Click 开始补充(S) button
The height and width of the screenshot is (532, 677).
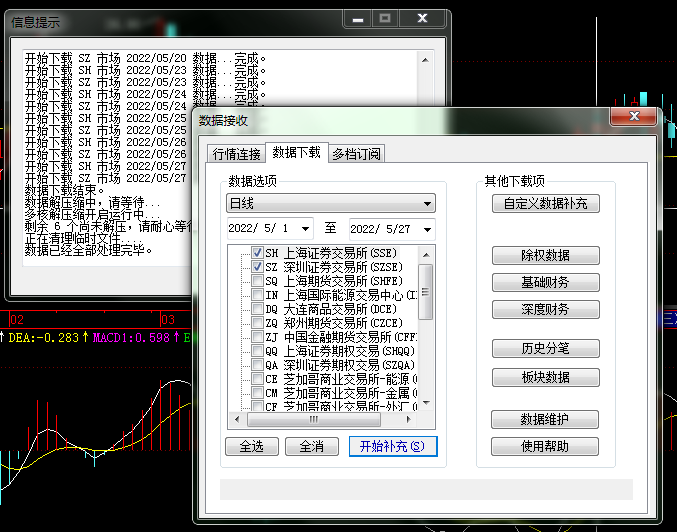tap(393, 446)
